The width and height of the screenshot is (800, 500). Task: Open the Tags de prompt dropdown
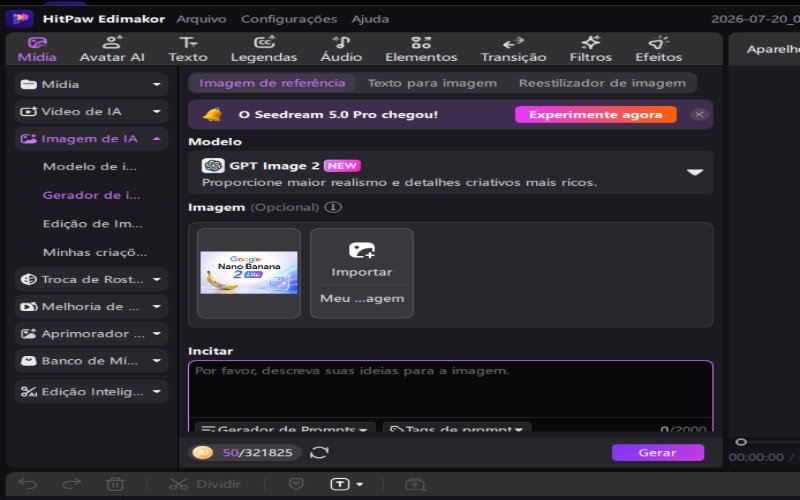point(457,429)
